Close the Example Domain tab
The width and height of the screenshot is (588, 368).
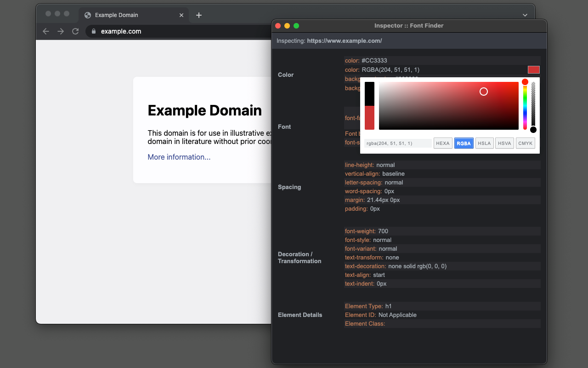click(x=181, y=15)
